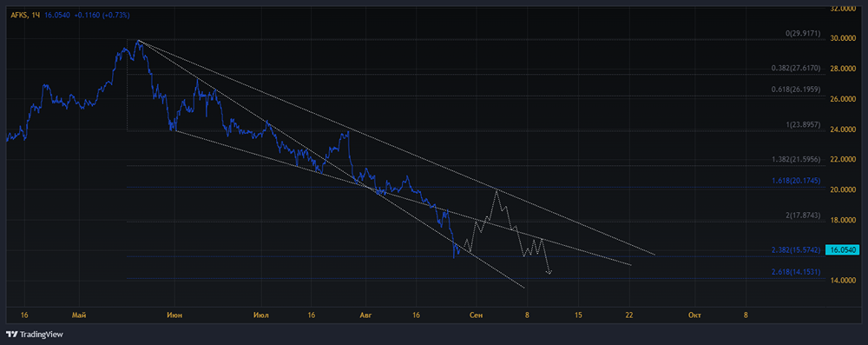Click the Сен label on time axis
Viewport: 868px width, 345px height.
click(x=476, y=315)
